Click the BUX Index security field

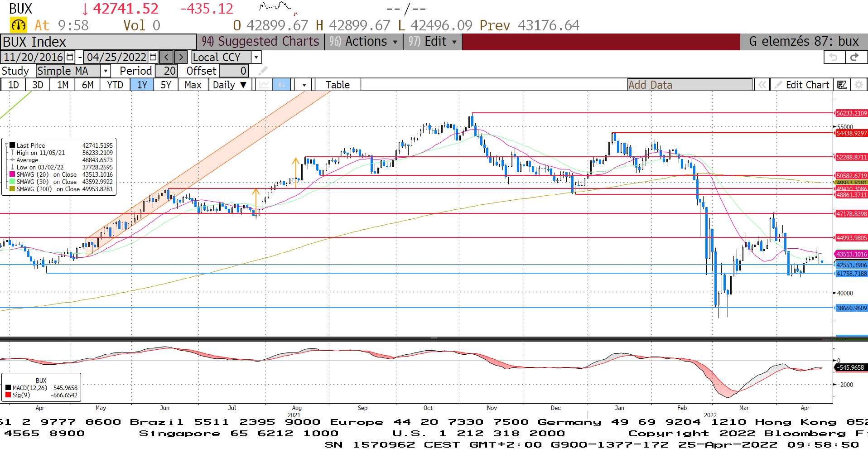pos(98,42)
